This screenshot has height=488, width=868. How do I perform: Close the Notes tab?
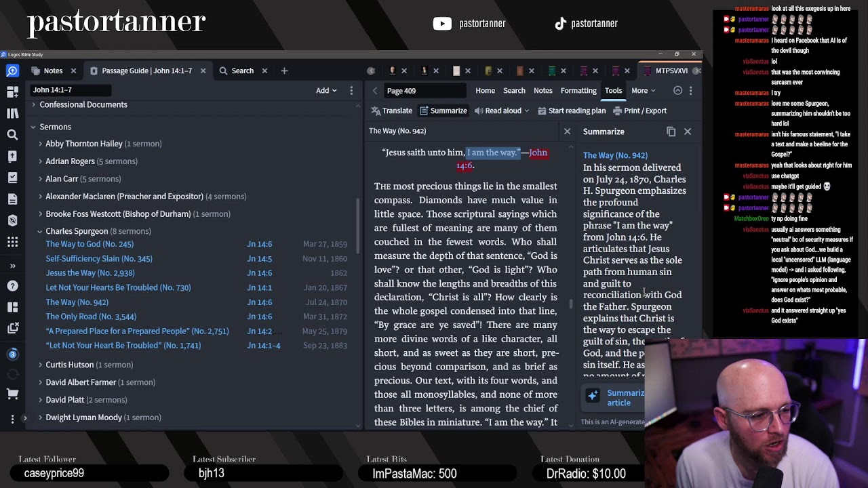73,70
